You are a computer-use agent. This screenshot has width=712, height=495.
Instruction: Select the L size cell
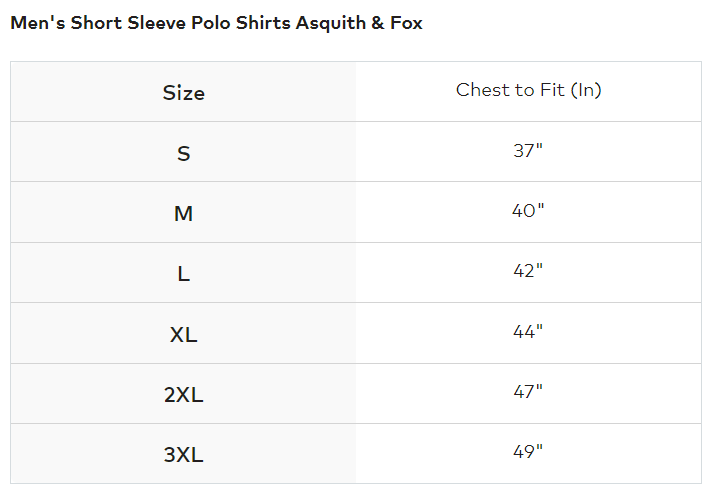(x=183, y=274)
